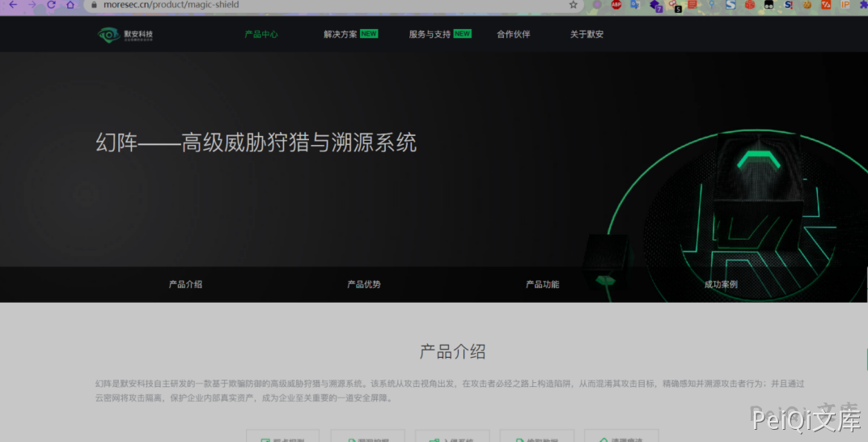Screen dimensions: 868x442
Task: Jump to the 产品介绍 section tab
Action: [185, 285]
